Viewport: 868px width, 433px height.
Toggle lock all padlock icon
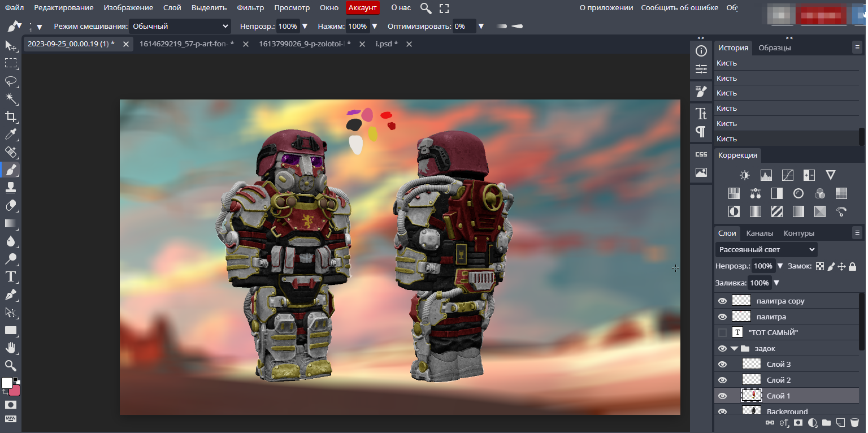[x=852, y=266]
